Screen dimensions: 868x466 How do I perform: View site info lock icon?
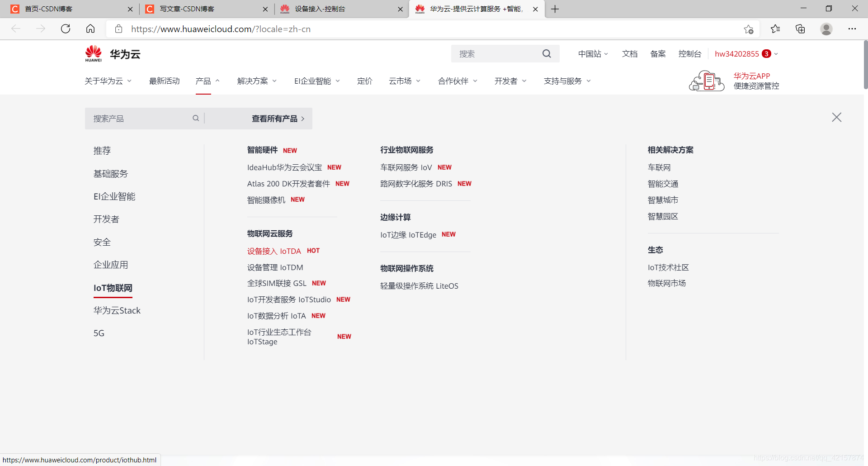tap(118, 29)
